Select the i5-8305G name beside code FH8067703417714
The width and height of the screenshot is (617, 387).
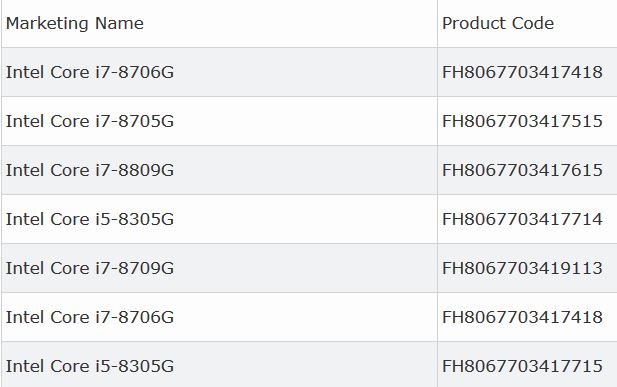point(90,219)
